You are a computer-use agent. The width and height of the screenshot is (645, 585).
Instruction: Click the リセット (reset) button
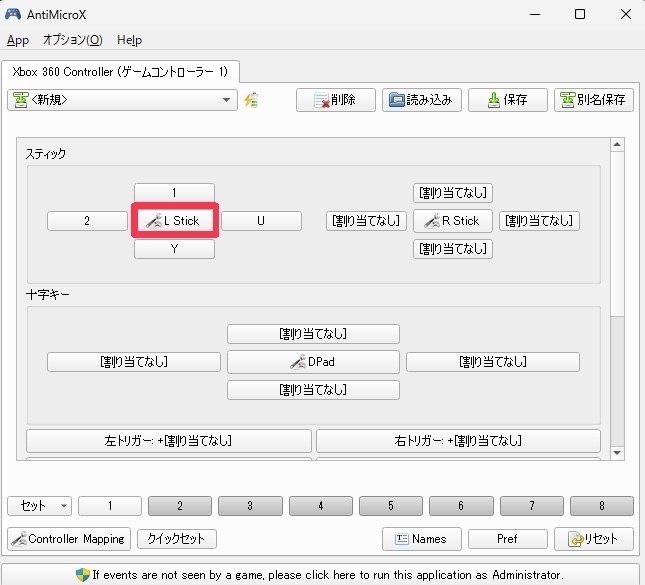pos(594,539)
